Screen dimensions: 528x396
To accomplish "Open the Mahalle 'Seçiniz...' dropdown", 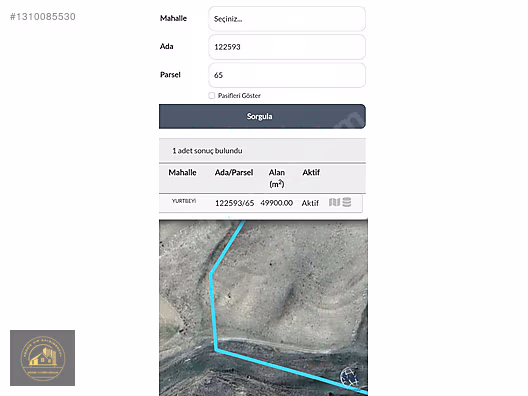I will point(287,19).
